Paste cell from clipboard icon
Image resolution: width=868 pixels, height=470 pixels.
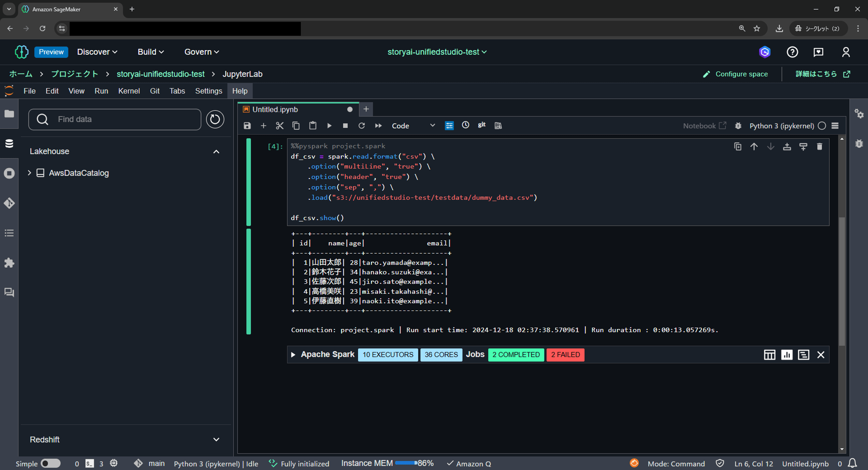[313, 126]
